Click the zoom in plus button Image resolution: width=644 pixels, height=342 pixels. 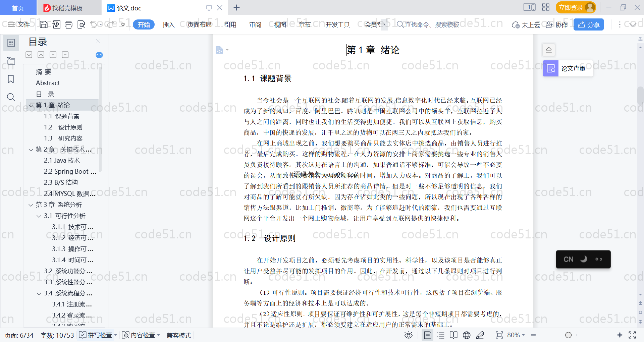(x=620, y=335)
